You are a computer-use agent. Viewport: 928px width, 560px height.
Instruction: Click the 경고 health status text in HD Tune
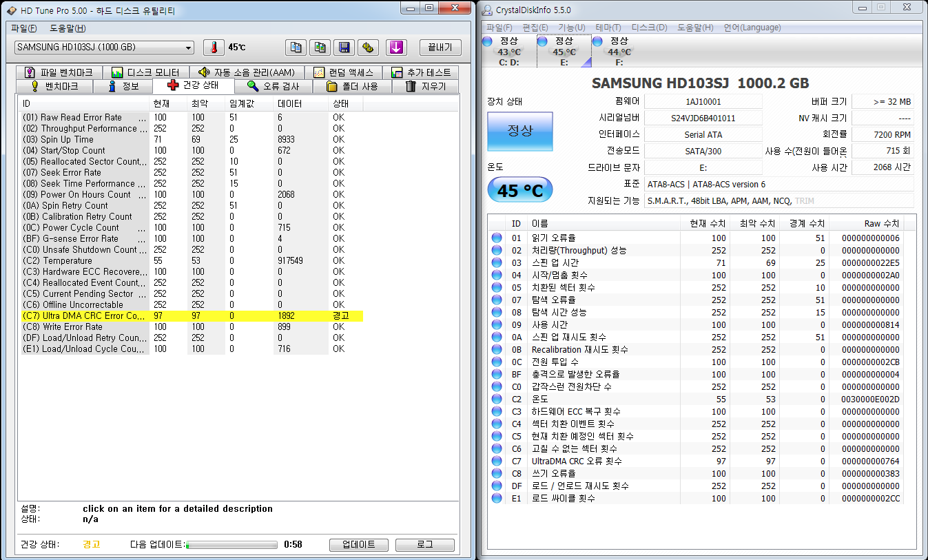(x=92, y=545)
